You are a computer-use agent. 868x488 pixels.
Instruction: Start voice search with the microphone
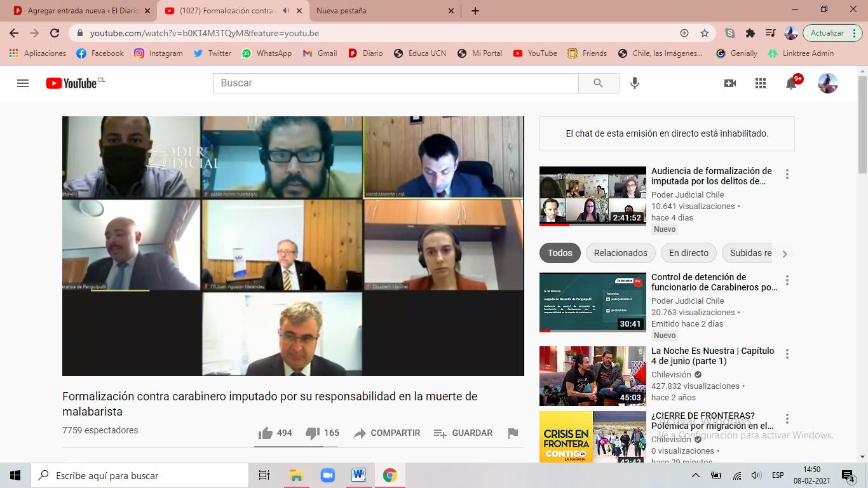pyautogui.click(x=634, y=83)
